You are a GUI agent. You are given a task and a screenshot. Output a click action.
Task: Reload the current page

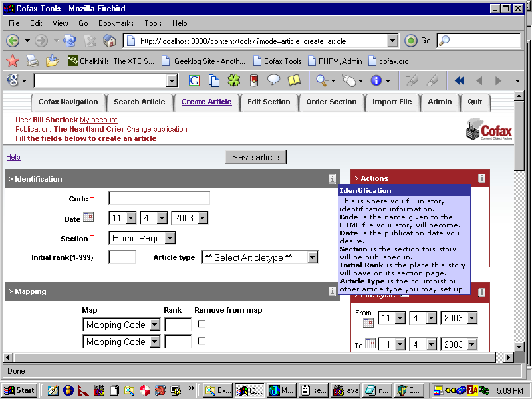(x=70, y=41)
